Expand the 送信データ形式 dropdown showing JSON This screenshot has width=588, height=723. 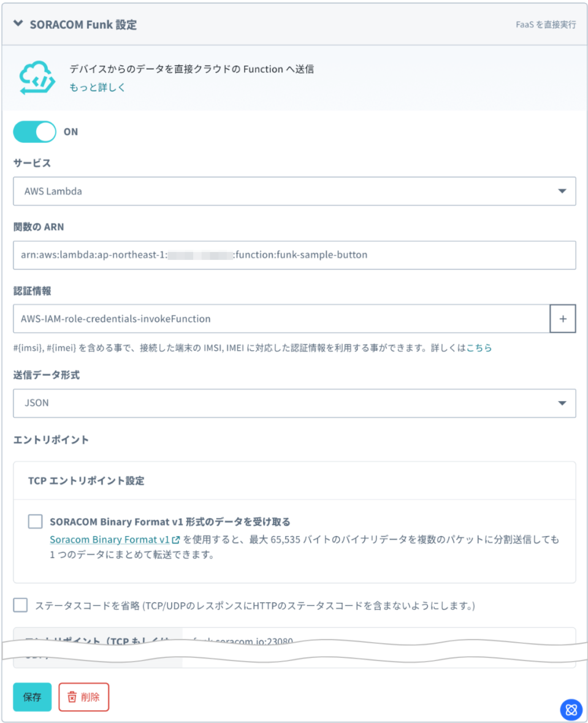coord(294,404)
